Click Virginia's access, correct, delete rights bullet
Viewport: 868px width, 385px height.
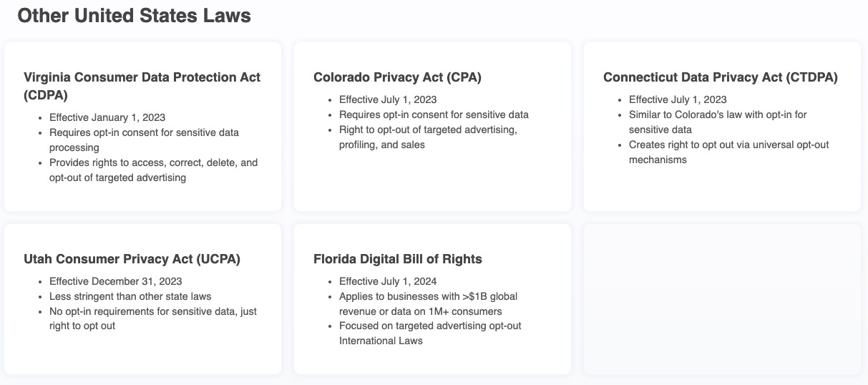[x=153, y=162]
